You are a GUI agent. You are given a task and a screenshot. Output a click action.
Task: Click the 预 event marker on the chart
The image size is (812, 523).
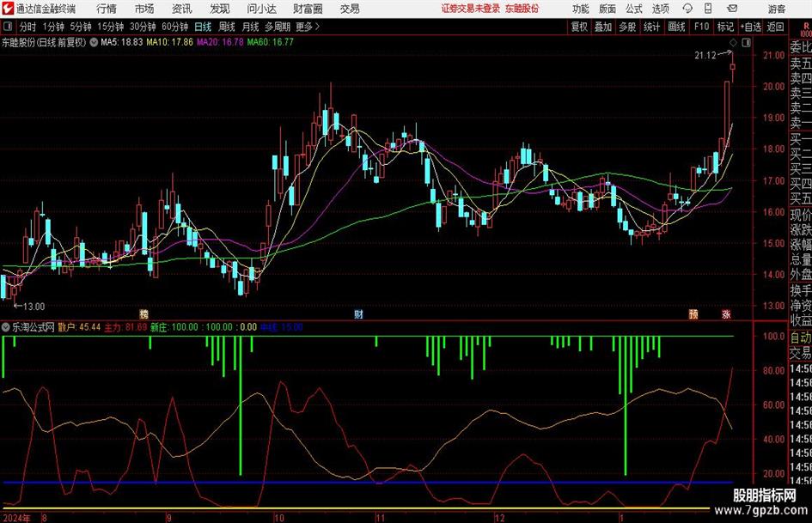(693, 313)
